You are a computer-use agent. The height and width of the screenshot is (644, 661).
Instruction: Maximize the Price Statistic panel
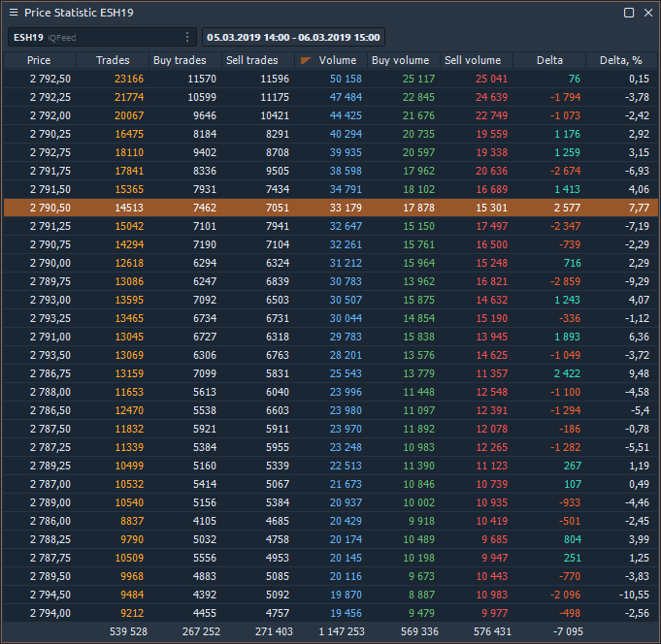tap(629, 13)
